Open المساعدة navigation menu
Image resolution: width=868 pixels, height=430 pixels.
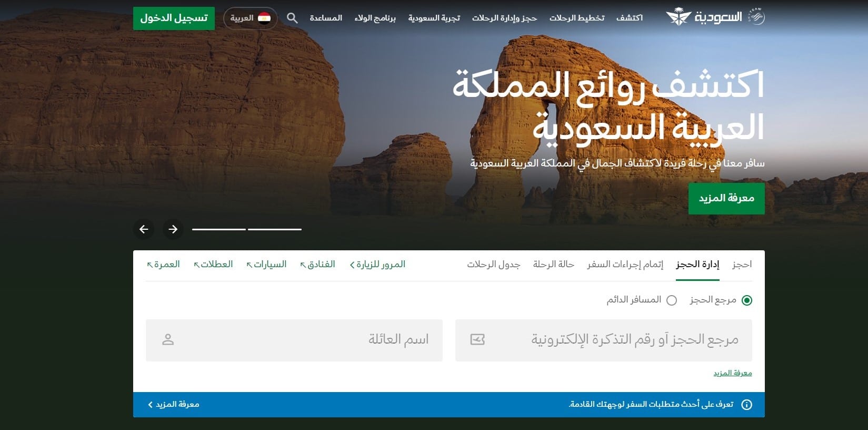(x=326, y=18)
